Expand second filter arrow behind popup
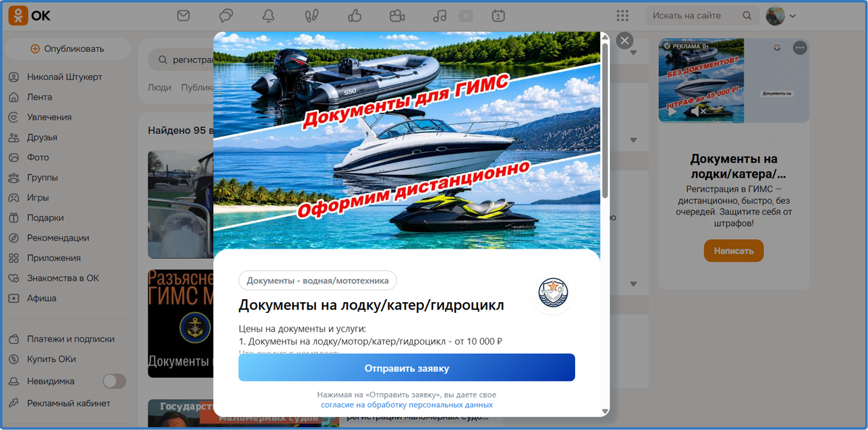 point(633,139)
